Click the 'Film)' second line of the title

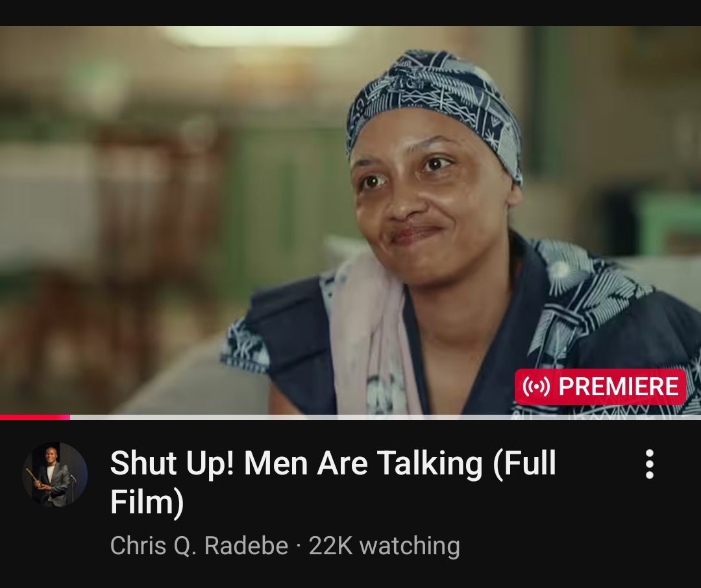(x=147, y=502)
